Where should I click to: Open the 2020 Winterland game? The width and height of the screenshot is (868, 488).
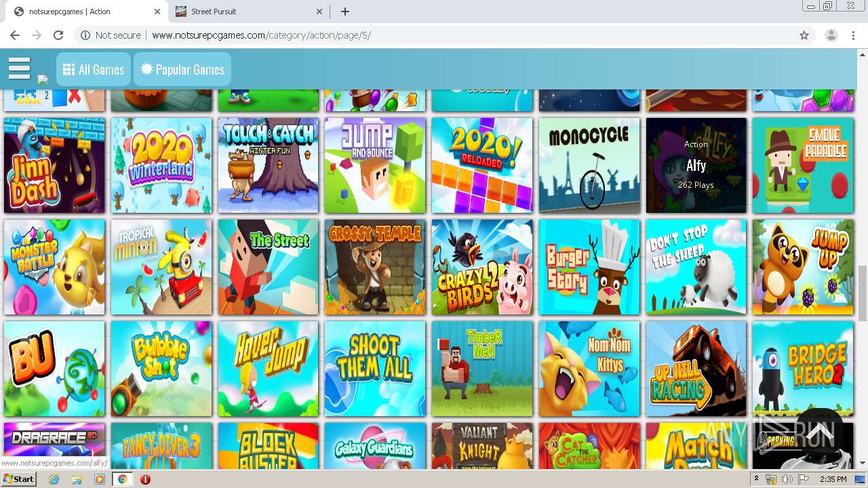(161, 165)
